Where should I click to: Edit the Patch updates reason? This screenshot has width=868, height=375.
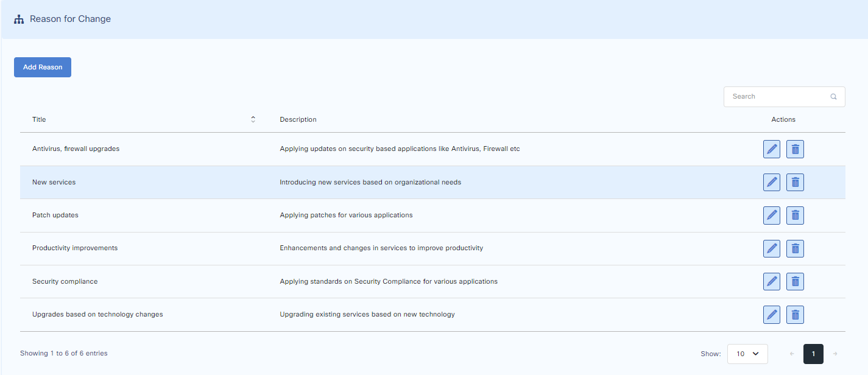771,215
